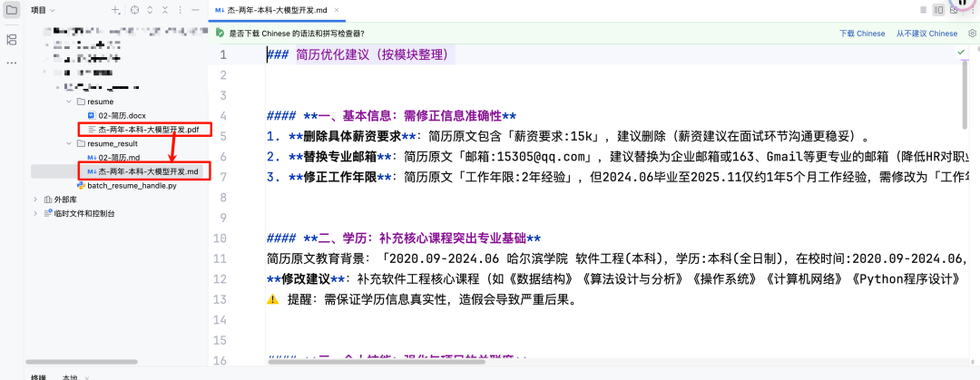Click heading 二、学历:补充核心课程突出专业基础

coord(422,239)
